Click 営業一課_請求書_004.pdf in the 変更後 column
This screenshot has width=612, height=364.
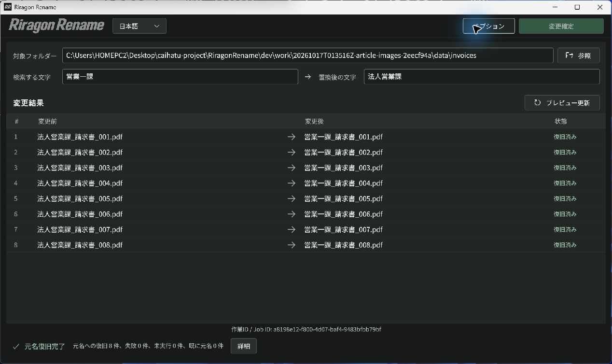click(x=344, y=183)
